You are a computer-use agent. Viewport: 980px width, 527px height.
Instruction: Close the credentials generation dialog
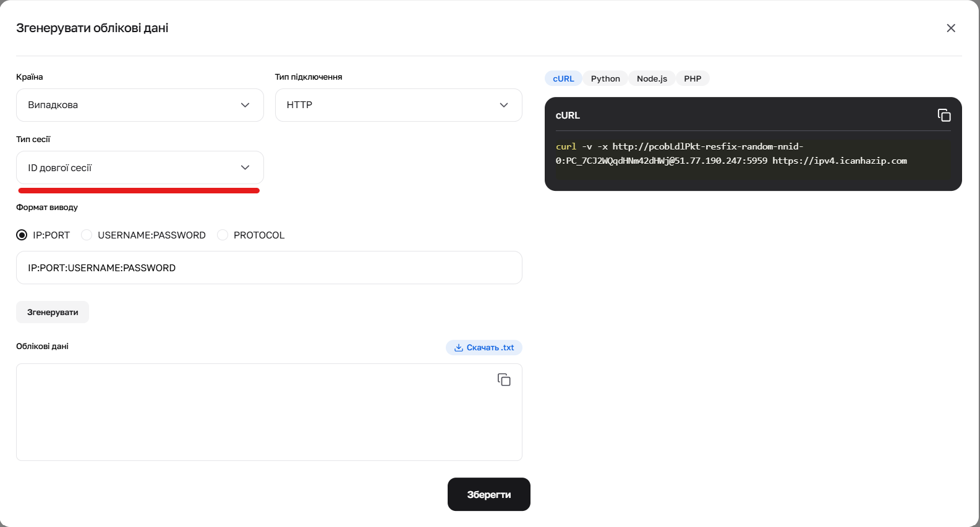[x=950, y=28]
